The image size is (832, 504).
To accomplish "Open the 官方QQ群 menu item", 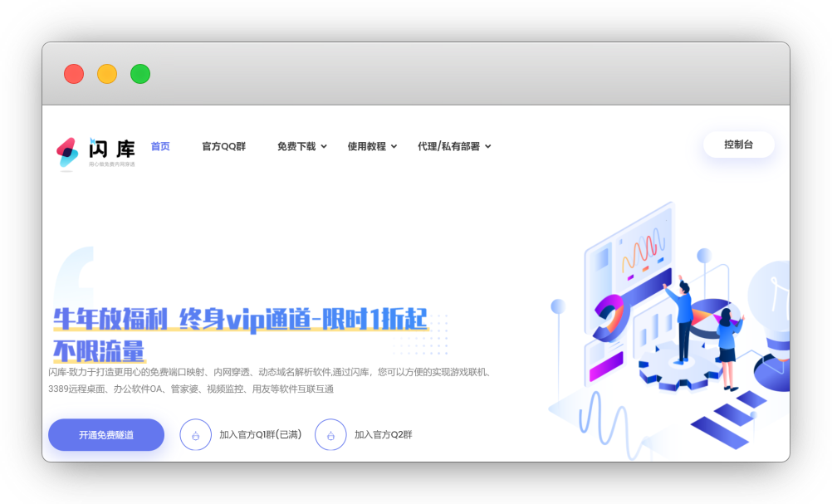I will point(223,146).
